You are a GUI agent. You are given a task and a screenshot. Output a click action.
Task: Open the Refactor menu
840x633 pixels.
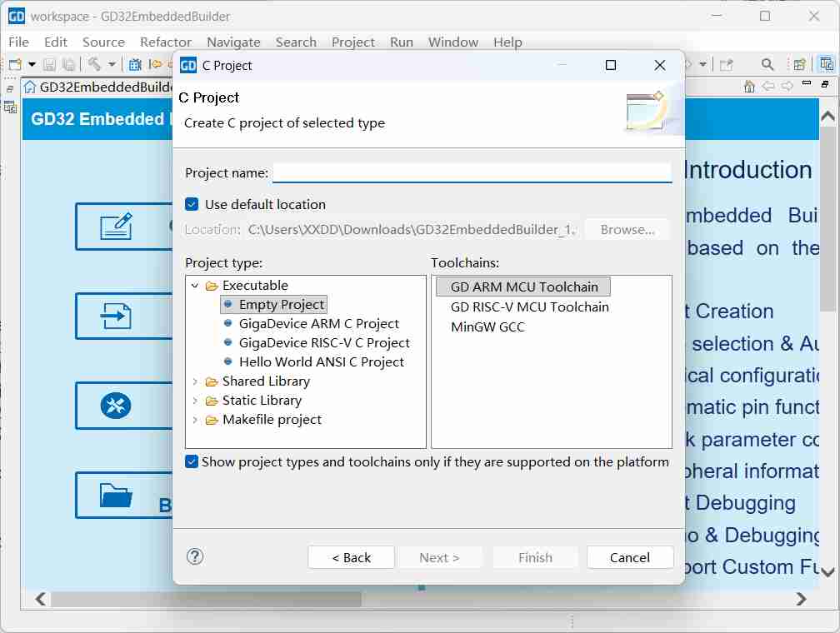click(x=166, y=42)
